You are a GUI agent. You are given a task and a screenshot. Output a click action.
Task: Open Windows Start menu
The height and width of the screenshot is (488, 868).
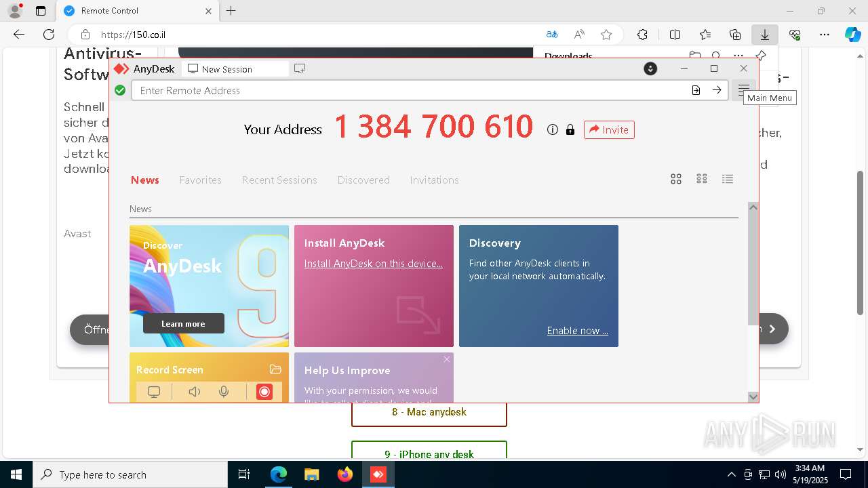pos(16,474)
